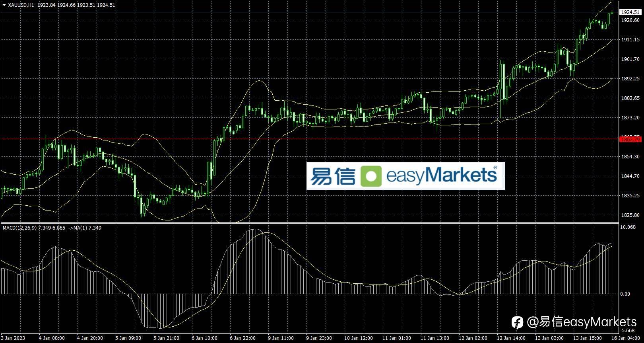Screen dimensions: 644x343
Task: Click time axis label 10 Jan 12:00
Action: pos(358,338)
